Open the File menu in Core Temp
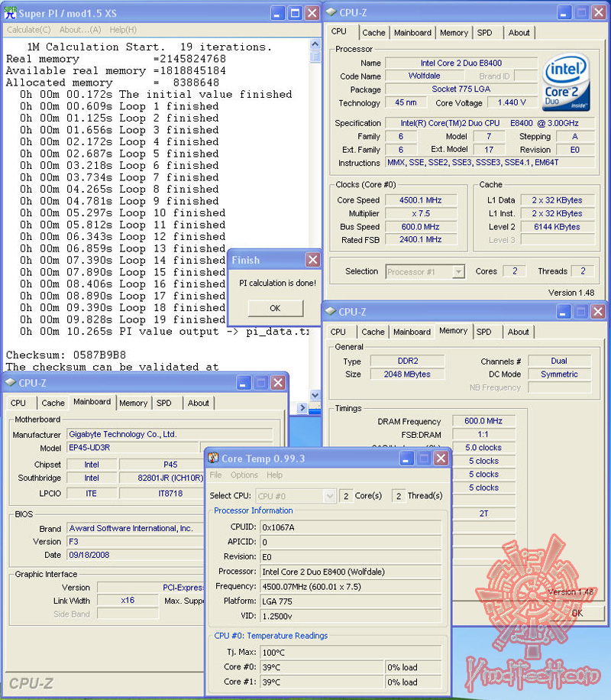This screenshot has height=700, width=611. pos(216,475)
